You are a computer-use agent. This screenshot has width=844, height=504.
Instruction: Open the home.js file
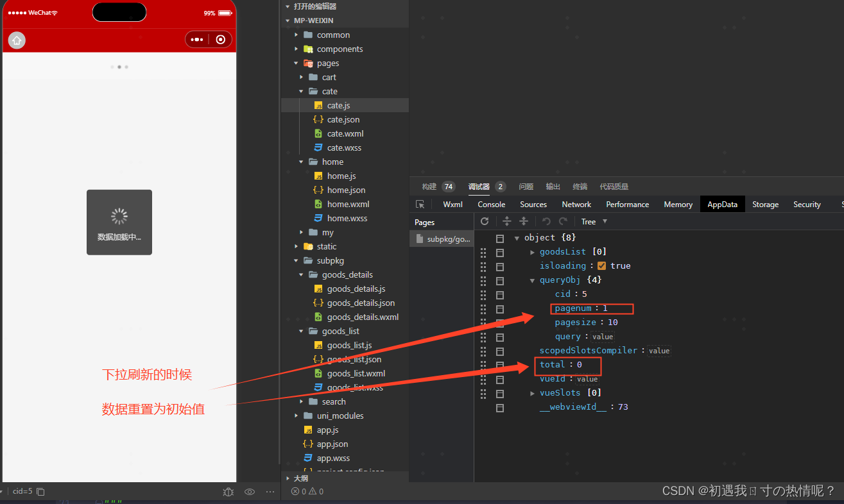[x=341, y=176]
